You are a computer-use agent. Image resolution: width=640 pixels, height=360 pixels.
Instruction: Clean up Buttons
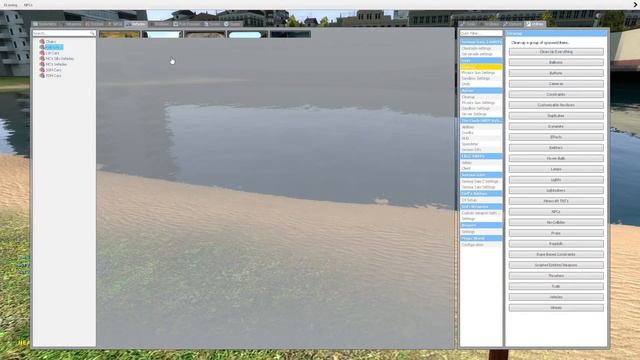(556, 73)
